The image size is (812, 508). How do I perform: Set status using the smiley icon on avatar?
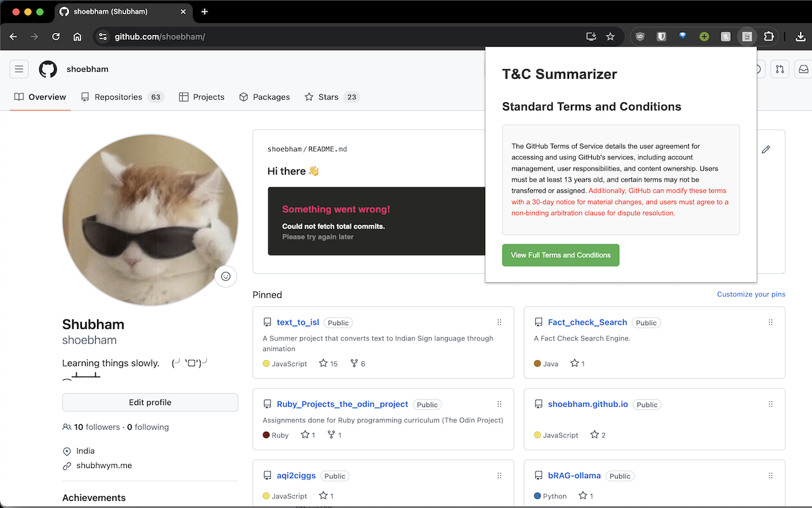[x=225, y=276]
